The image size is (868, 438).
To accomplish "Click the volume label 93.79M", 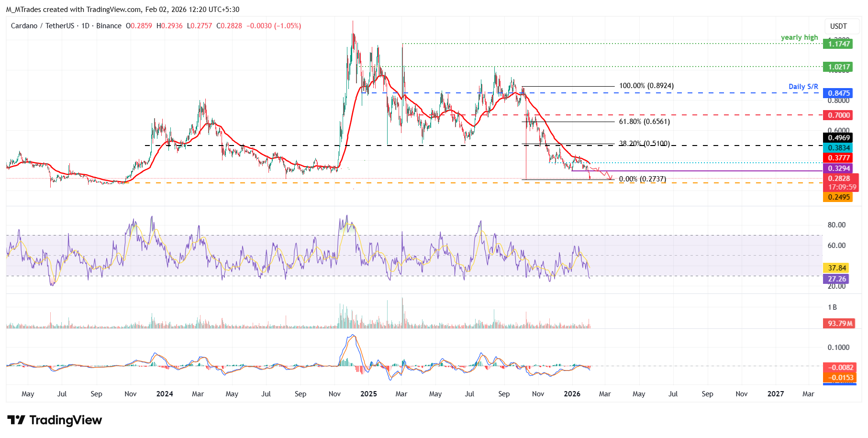I will click(x=839, y=324).
